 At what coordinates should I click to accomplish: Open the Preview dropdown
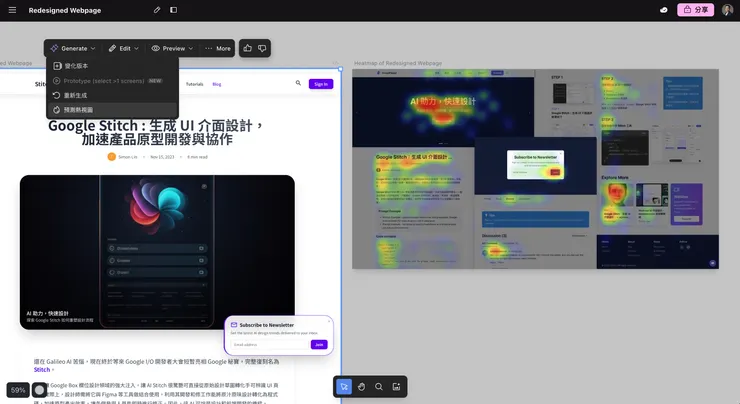pos(172,48)
